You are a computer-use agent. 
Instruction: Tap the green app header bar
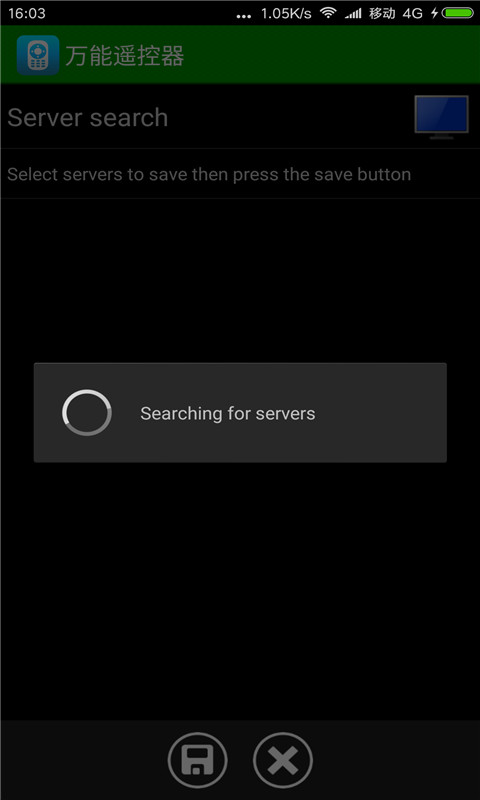240,55
